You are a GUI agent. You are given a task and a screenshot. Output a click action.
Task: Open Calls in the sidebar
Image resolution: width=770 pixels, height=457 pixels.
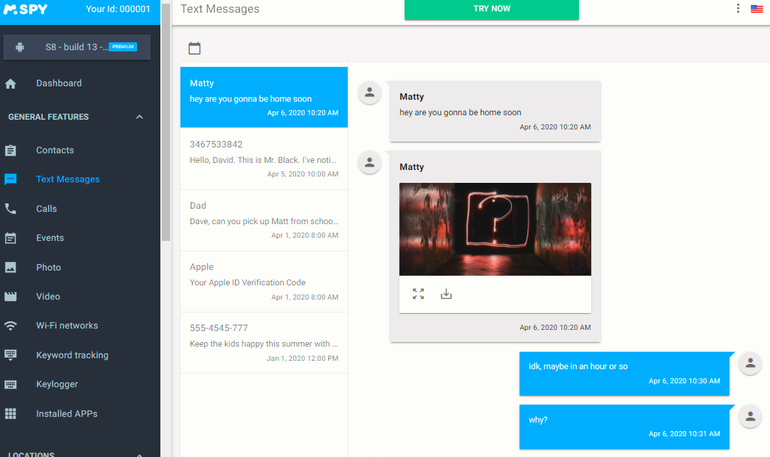coord(46,209)
